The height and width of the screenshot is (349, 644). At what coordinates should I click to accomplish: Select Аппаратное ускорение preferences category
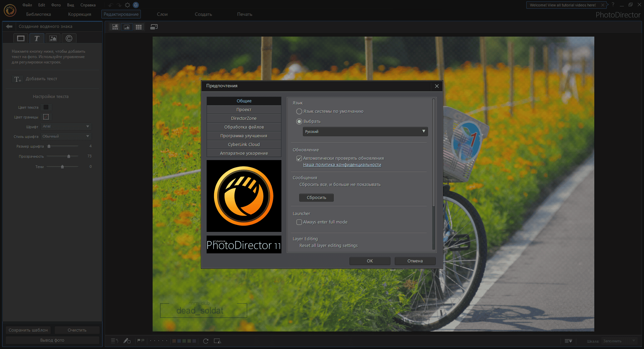click(x=244, y=153)
